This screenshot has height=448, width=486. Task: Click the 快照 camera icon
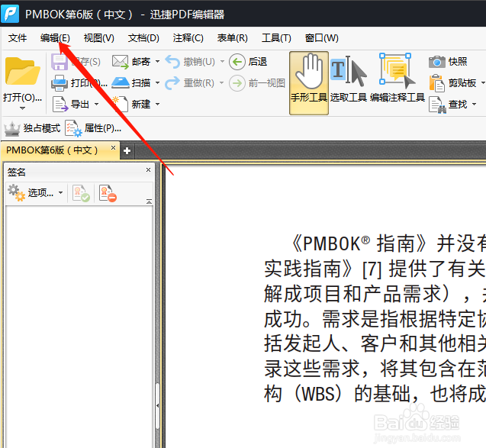[437, 62]
